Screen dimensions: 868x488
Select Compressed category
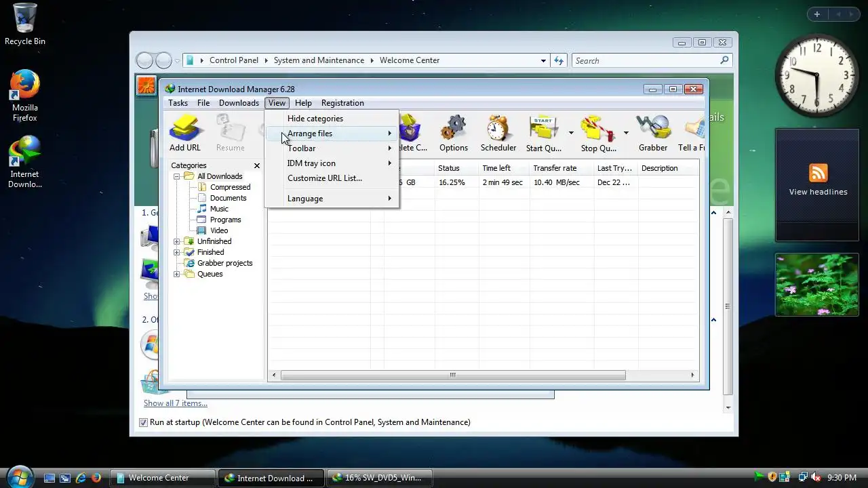coord(230,187)
